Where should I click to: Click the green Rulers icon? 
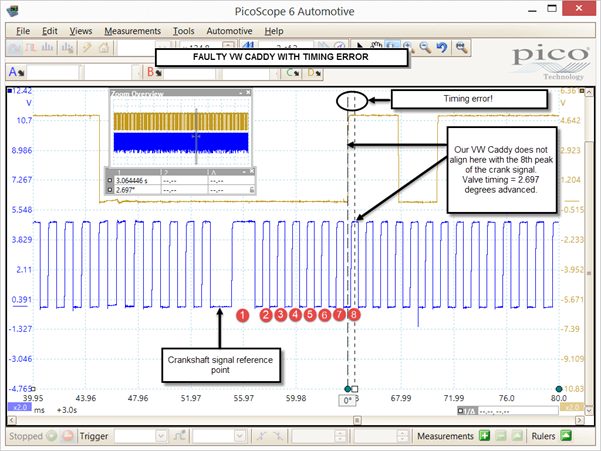click(566, 436)
